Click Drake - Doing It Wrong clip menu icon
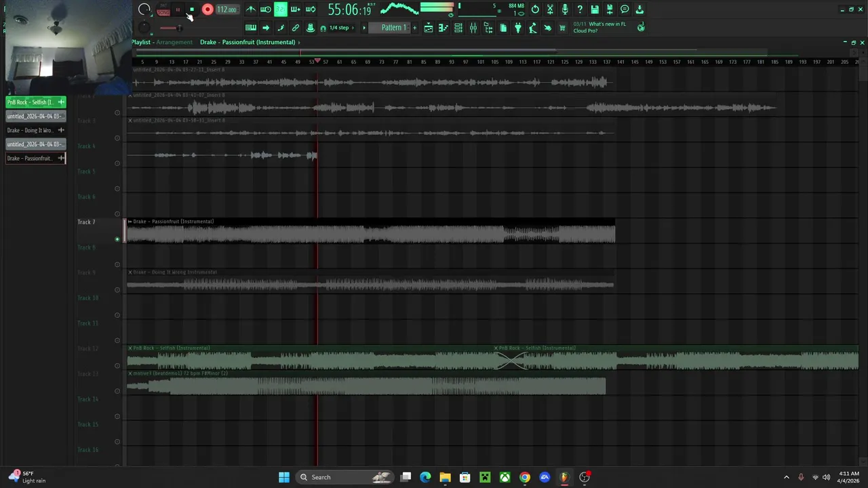Viewport: 868px width, 488px height. coord(130,272)
